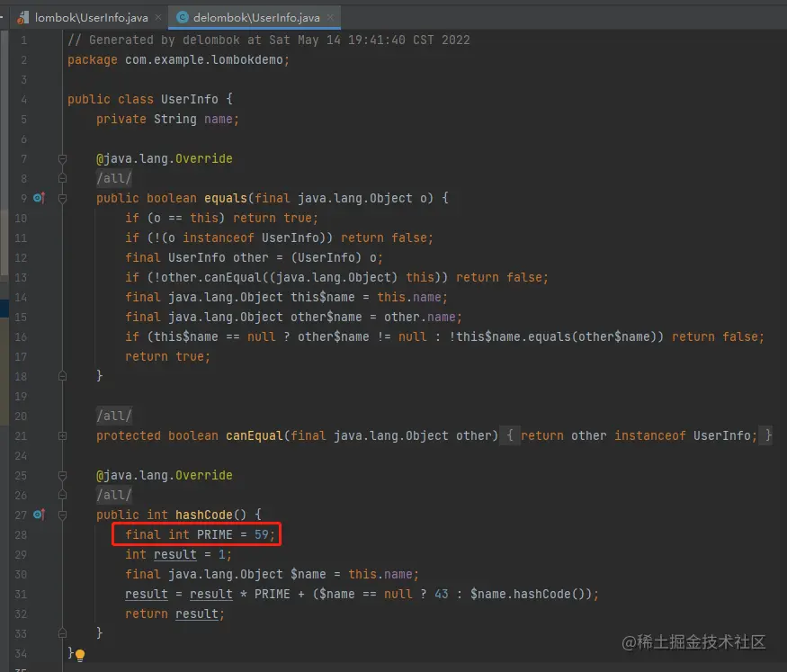This screenshot has width=787, height=672.
Task: Close the delombok\UserInfo.java tab
Action: click(x=330, y=18)
